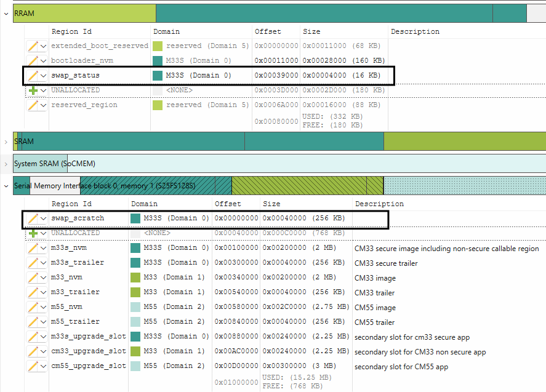Collapse the Serial Memory Interface block section
The width and height of the screenshot is (546, 392).
[6, 185]
